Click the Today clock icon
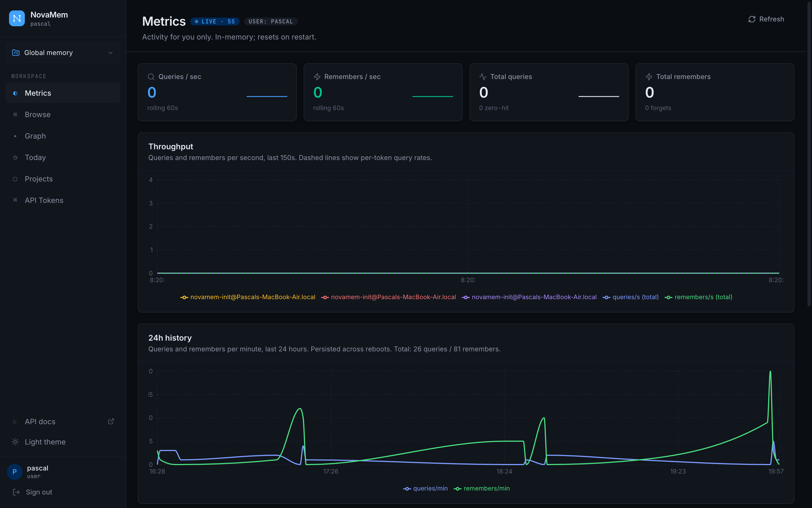Image resolution: width=812 pixels, height=508 pixels. [15, 157]
